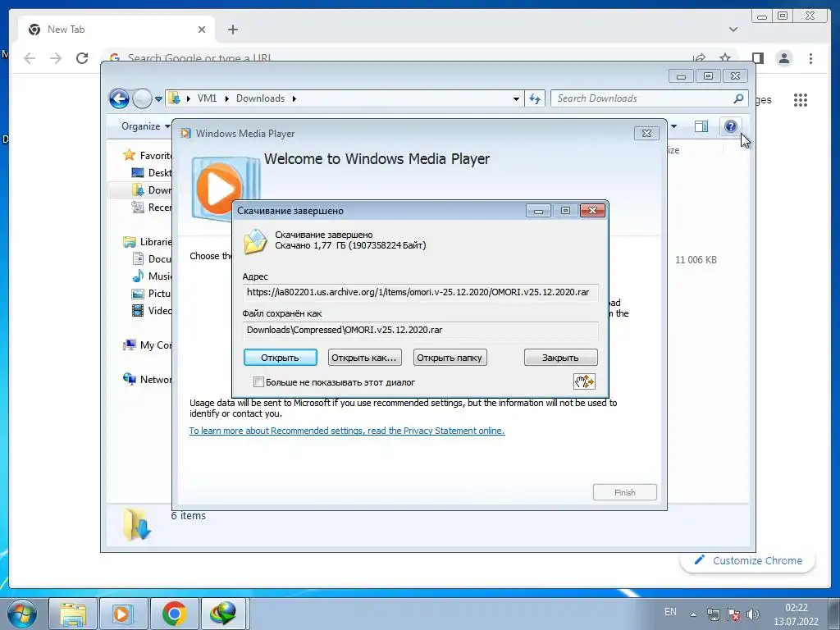Click the Открыть как... button
The width and height of the screenshot is (840, 630).
click(364, 358)
